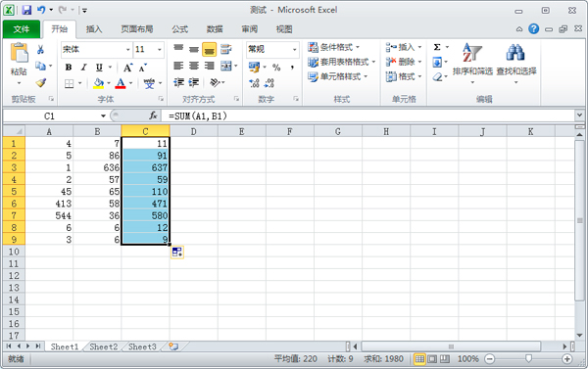Viewport: 588px width, 369px height.
Task: Align text right
Action: [x=210, y=66]
